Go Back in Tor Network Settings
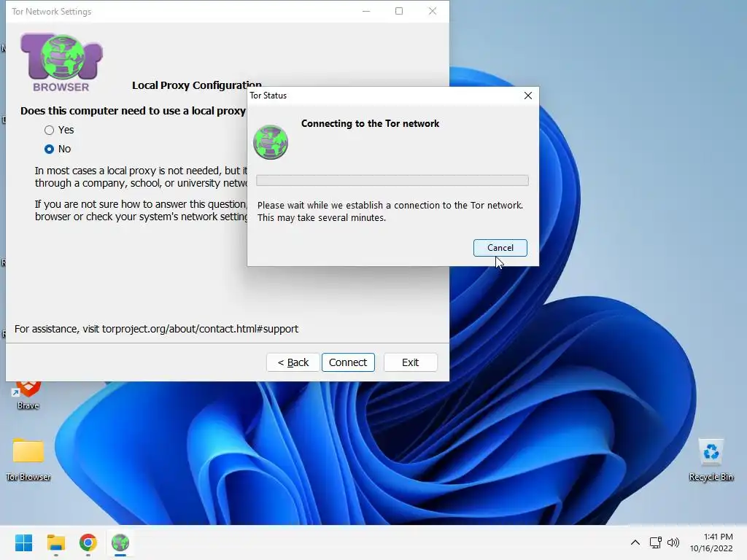This screenshot has height=560, width=747. pyautogui.click(x=293, y=362)
